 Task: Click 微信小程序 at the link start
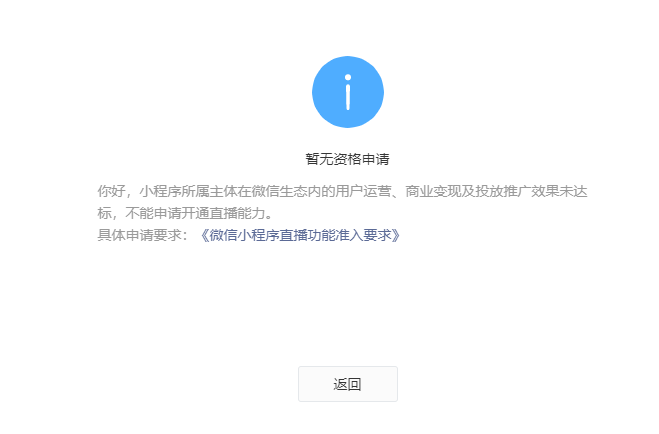244,235
